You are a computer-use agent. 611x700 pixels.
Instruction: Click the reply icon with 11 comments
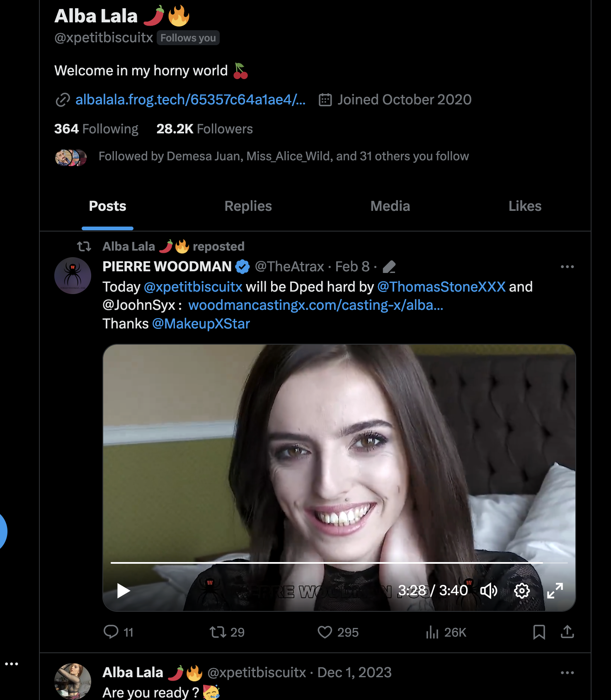click(111, 632)
